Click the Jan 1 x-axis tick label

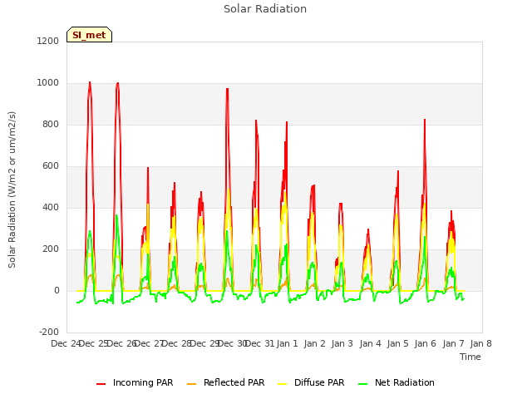pyautogui.click(x=287, y=343)
